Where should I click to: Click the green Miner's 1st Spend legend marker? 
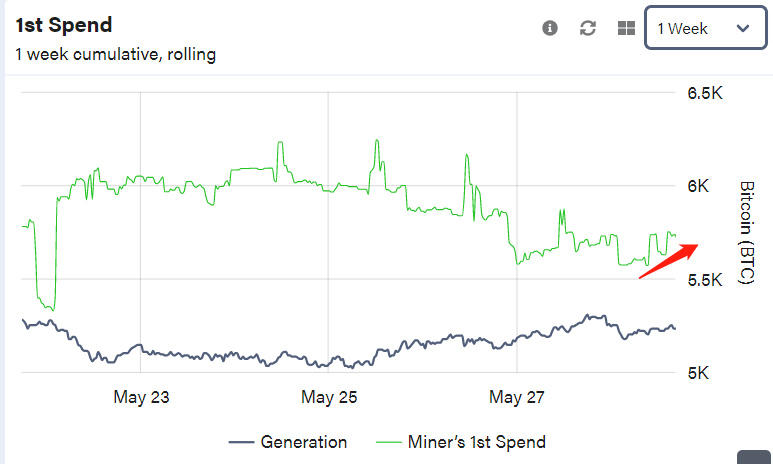(388, 442)
